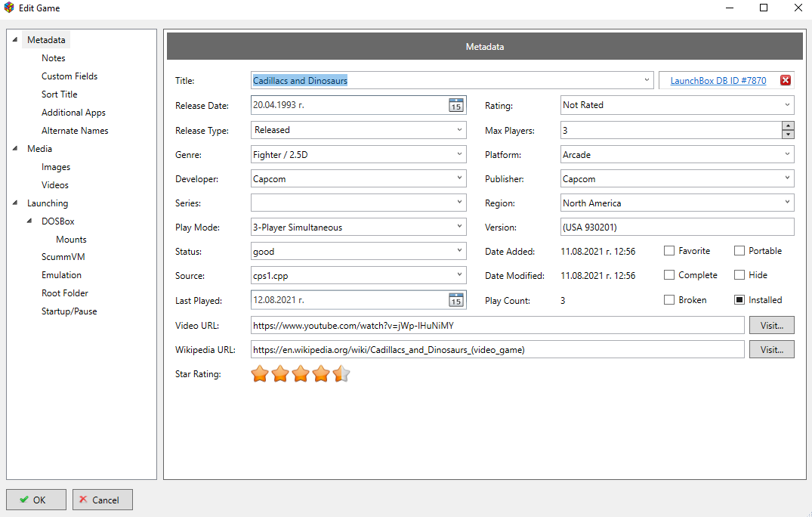The height and width of the screenshot is (517, 812).
Task: Open the Series dropdown
Action: pyautogui.click(x=459, y=203)
